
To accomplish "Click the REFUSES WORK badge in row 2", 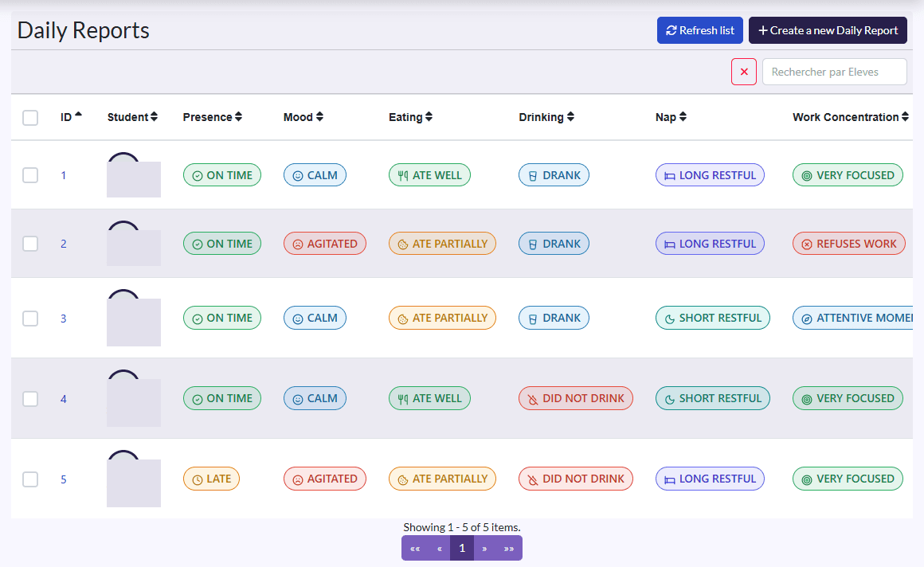I will (x=849, y=244).
